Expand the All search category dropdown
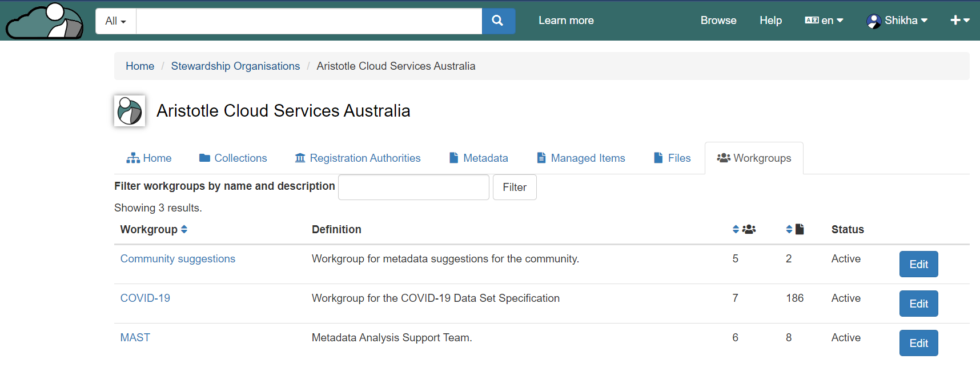This screenshot has width=980, height=367. (x=116, y=21)
